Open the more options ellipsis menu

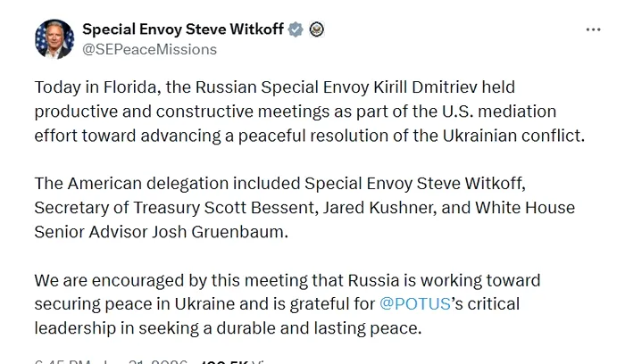pos(593,29)
